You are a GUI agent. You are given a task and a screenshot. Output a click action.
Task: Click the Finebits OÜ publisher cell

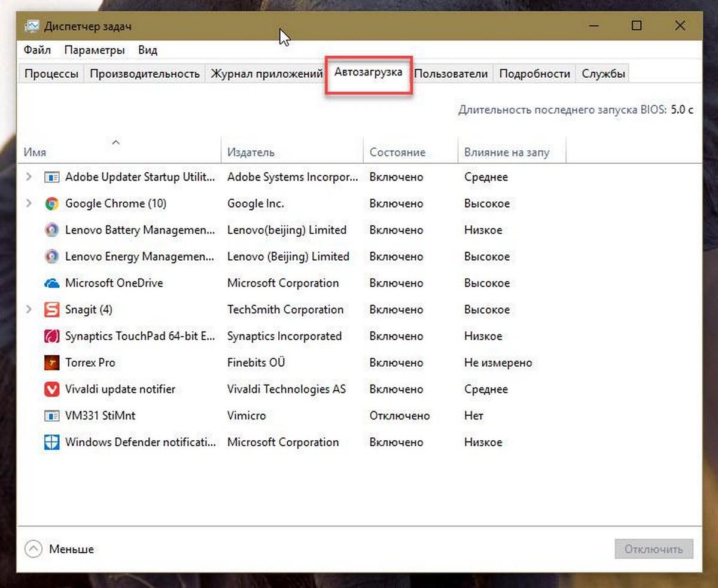256,362
